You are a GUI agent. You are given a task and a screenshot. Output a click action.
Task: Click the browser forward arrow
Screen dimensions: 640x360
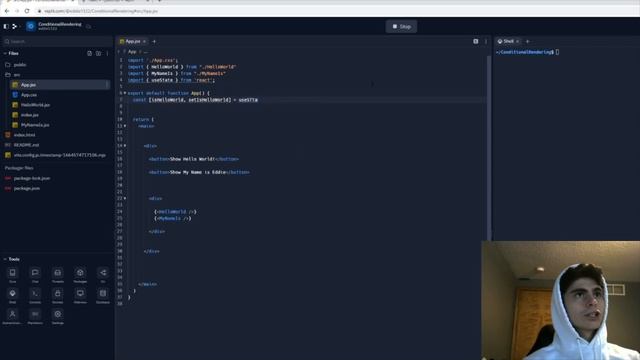tap(17, 11)
